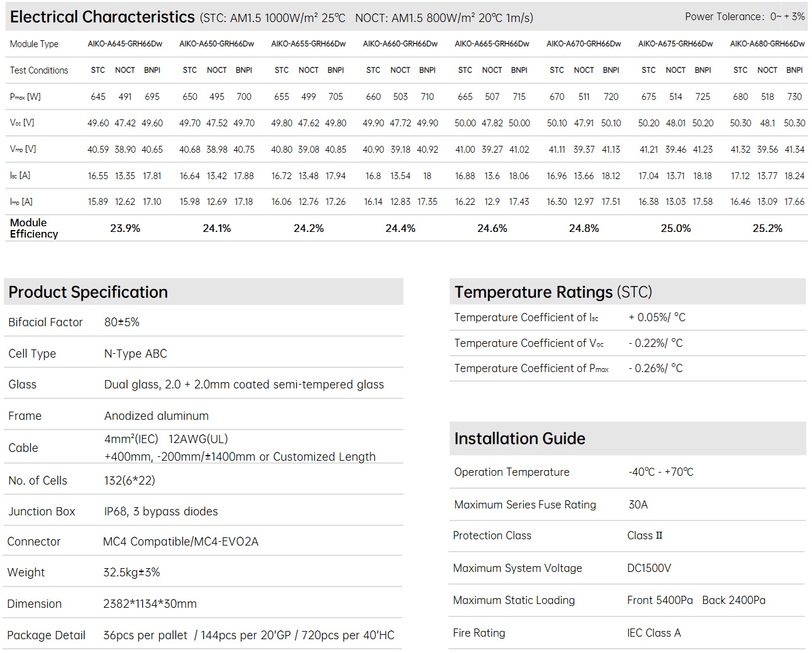Select the AIKO-A670-GRH66Dw column header
The height and width of the screenshot is (653, 812).
pos(584,44)
